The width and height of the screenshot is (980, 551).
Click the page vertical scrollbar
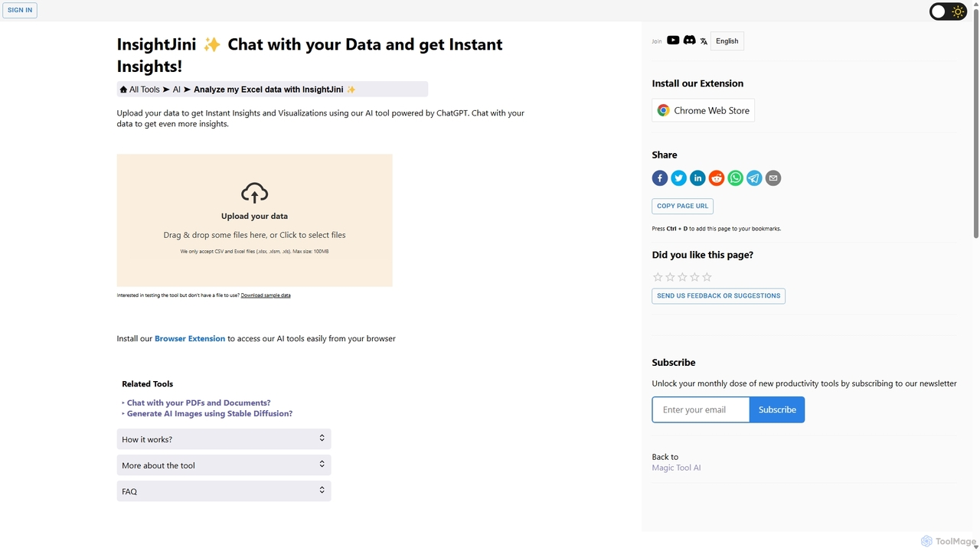tap(975, 122)
